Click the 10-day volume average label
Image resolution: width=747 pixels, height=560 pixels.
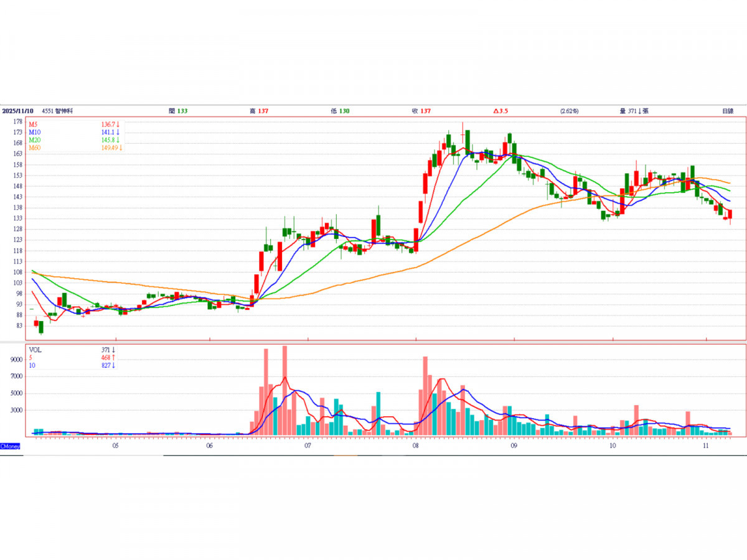pyautogui.click(x=32, y=365)
